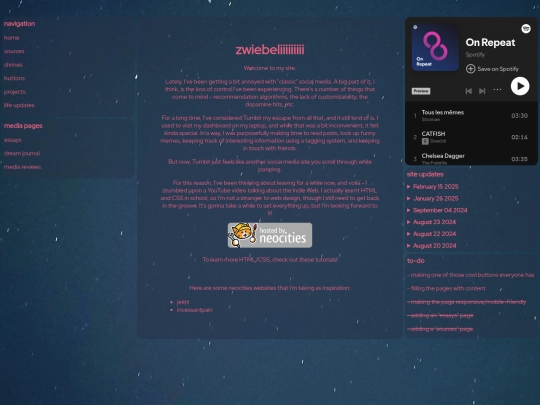The height and width of the screenshot is (405, 540).
Task: Click the 'Welcome to my site.' line
Action: pos(270,68)
